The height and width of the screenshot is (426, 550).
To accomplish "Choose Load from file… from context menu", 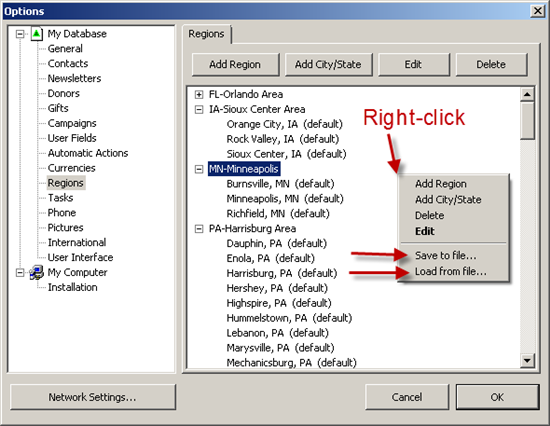I will [451, 271].
